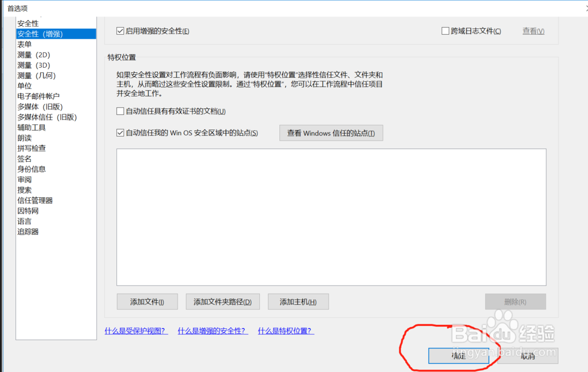
Task: Click the 确定 button
Action: (x=459, y=356)
